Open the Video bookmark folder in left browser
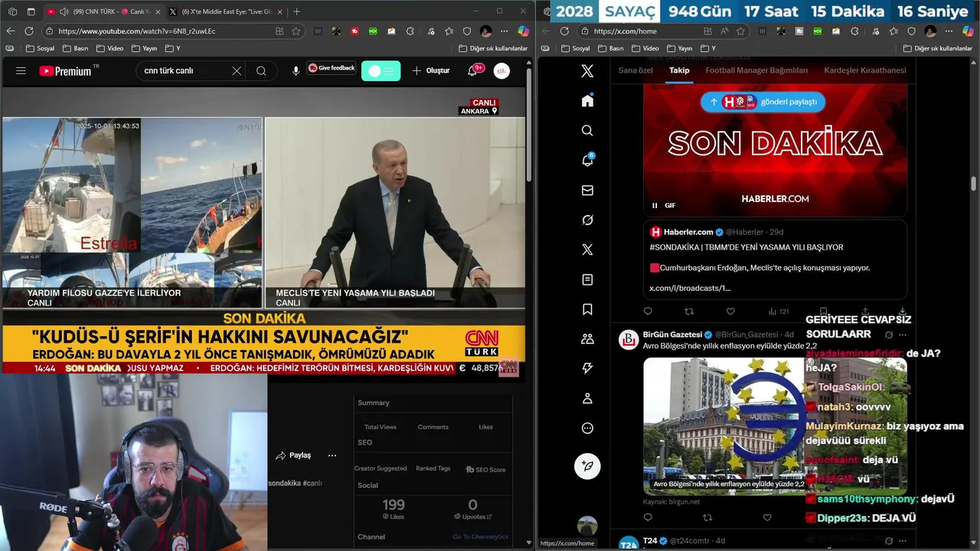The image size is (980, 551). click(109, 48)
